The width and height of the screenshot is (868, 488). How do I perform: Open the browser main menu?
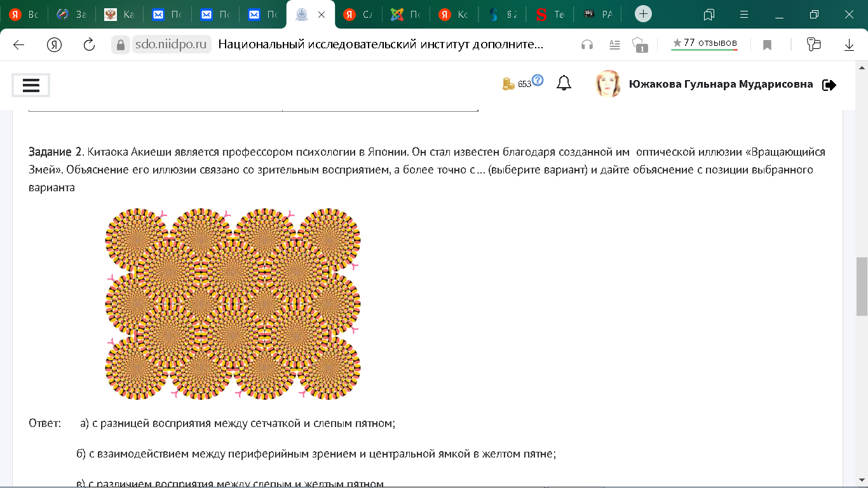744,14
